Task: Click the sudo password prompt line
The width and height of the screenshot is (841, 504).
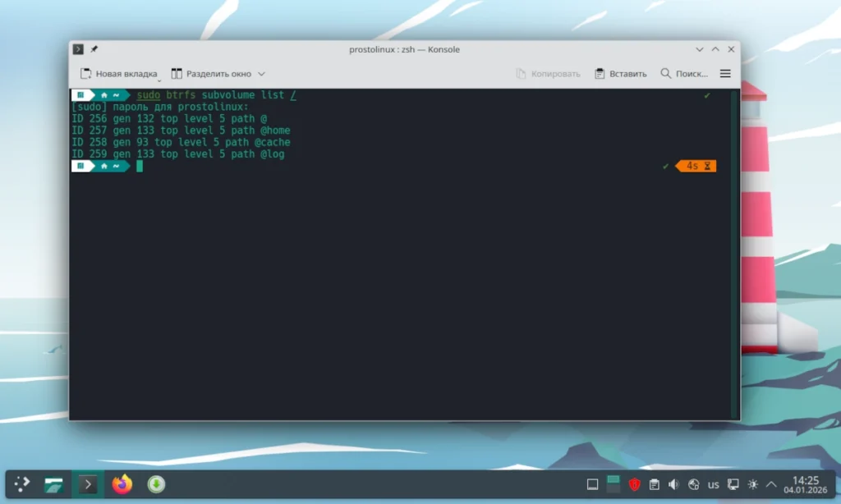Action: [x=160, y=107]
